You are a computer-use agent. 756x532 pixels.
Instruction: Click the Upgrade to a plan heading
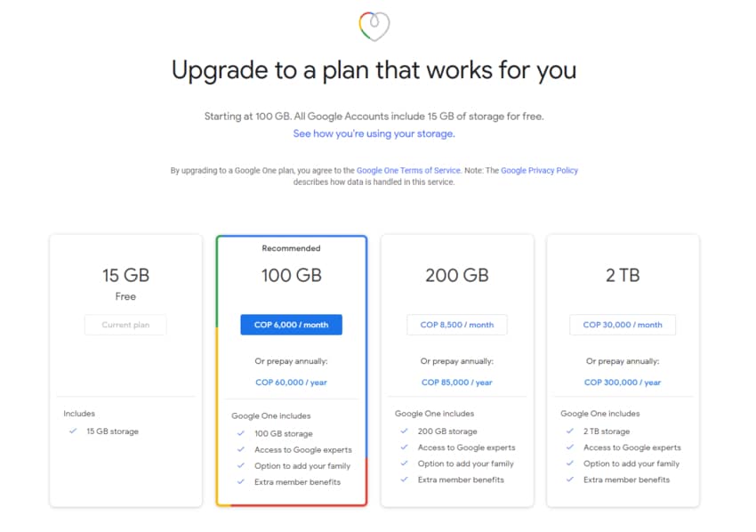[374, 70]
